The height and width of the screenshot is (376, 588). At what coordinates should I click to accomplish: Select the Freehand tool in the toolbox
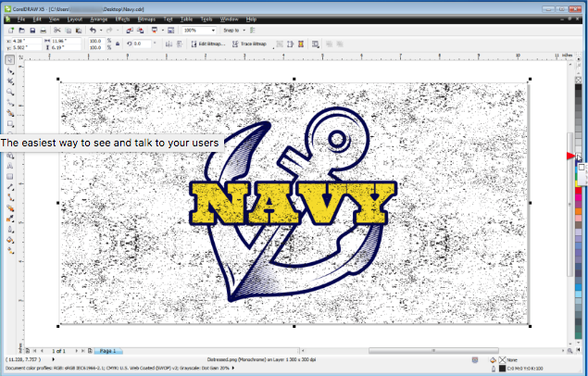[x=10, y=103]
